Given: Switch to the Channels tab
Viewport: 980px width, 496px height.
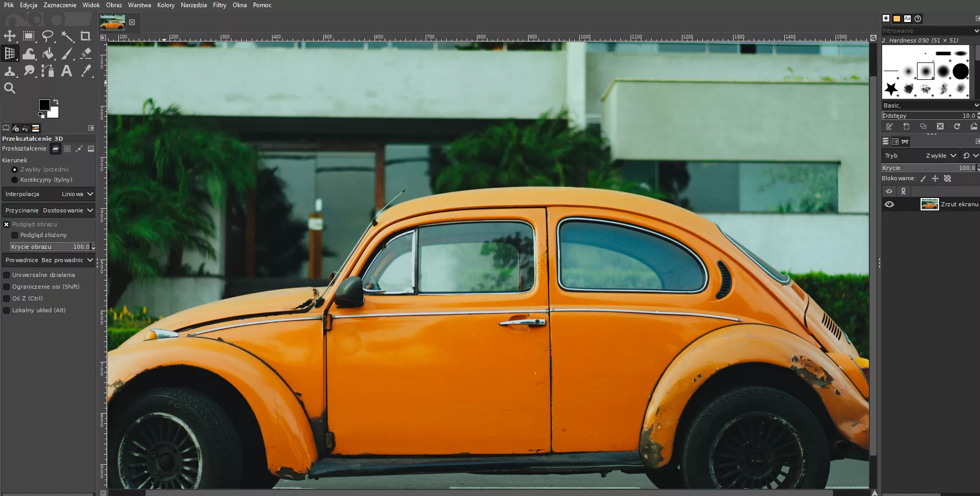Looking at the screenshot, I should click(x=895, y=142).
